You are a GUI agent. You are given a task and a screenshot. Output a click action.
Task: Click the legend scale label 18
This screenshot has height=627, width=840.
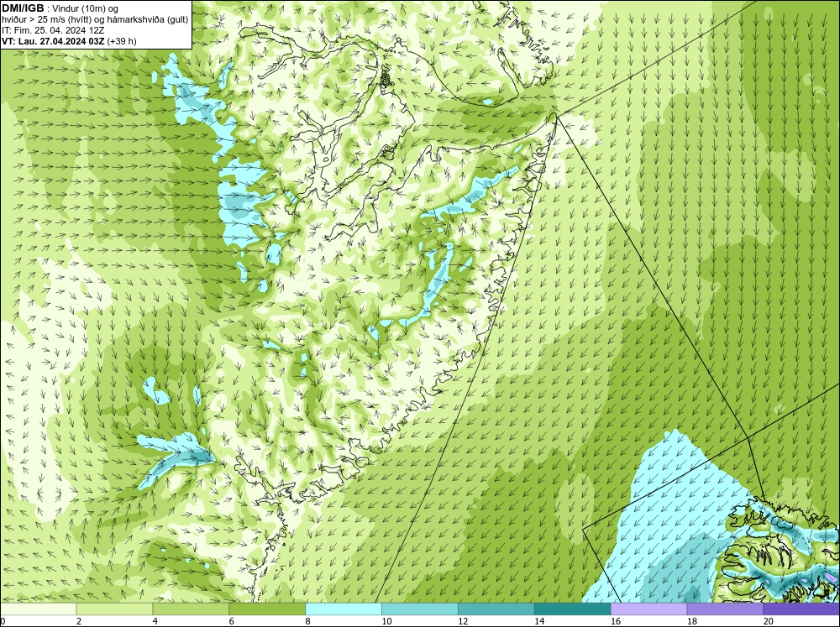tap(692, 621)
